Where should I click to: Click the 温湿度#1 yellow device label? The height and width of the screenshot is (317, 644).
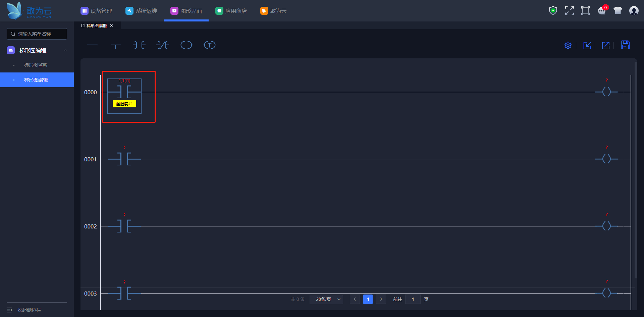124,104
